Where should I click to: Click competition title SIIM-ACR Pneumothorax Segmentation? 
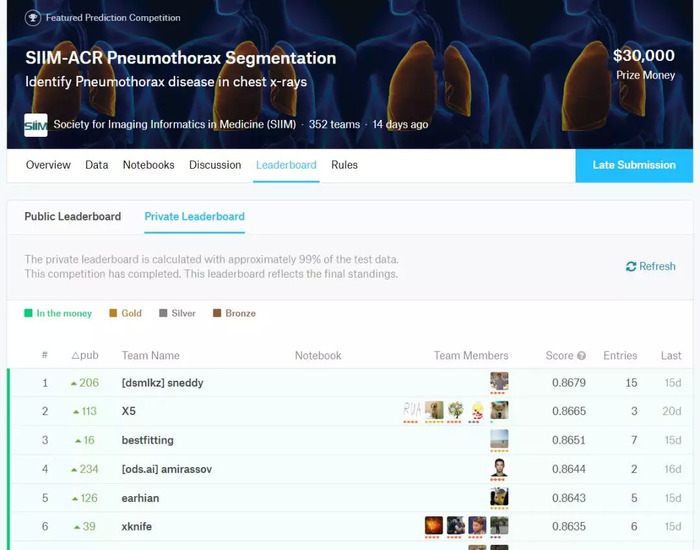(181, 58)
